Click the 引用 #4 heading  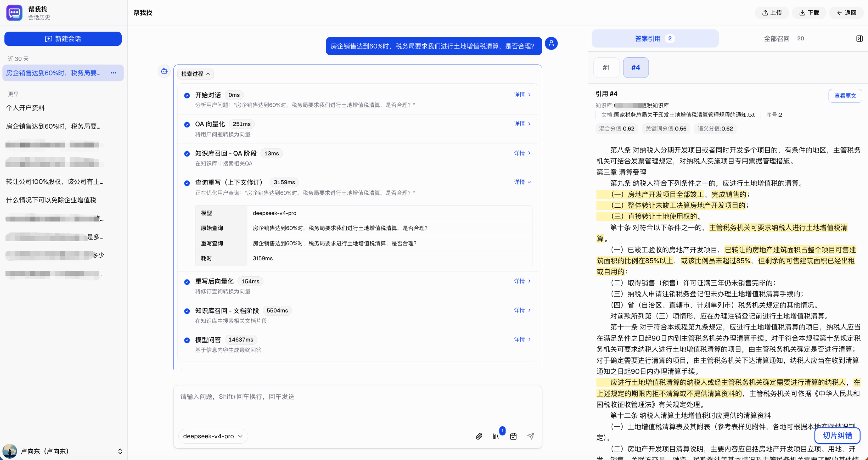pos(606,94)
